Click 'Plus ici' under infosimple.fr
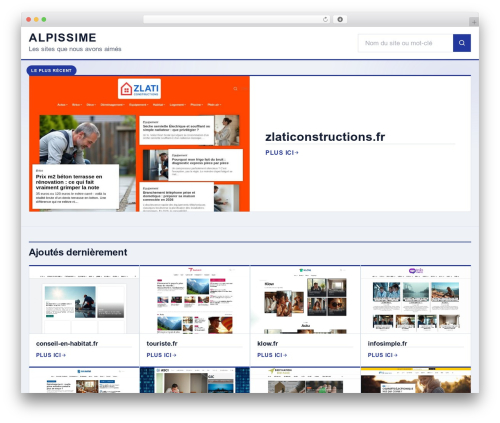This screenshot has width=500, height=423. pyautogui.click(x=383, y=355)
